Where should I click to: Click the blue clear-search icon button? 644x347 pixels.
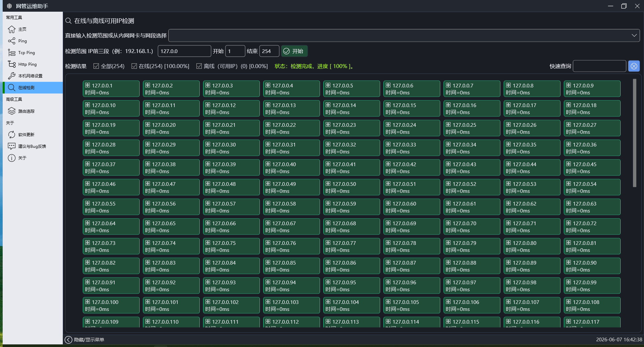click(x=634, y=66)
